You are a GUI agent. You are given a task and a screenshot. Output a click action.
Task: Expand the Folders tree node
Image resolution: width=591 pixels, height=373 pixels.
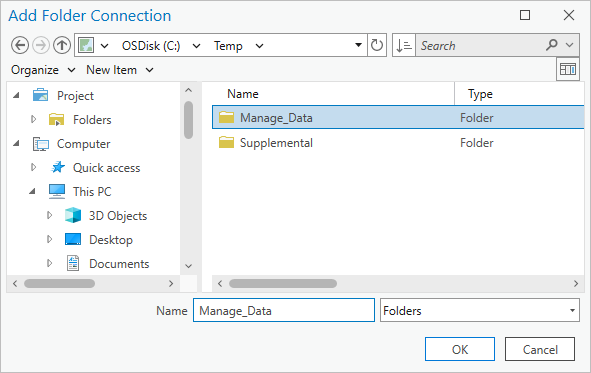[33, 119]
